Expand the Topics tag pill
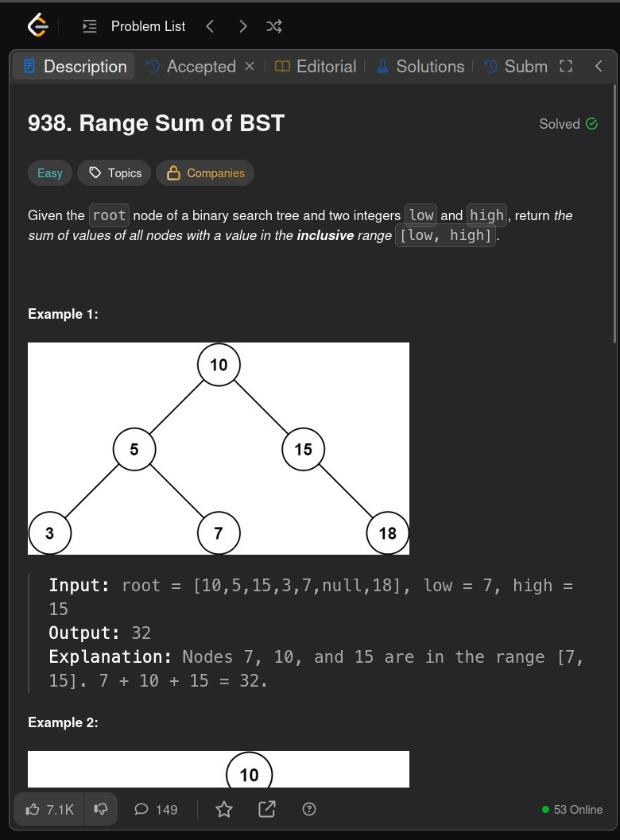This screenshot has height=840, width=620. (x=114, y=173)
